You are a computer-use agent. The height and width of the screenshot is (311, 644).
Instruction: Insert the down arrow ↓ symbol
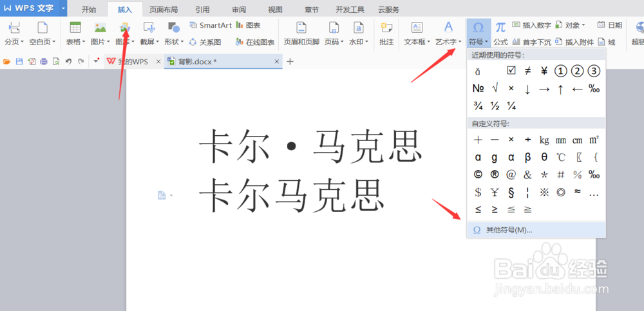click(528, 89)
